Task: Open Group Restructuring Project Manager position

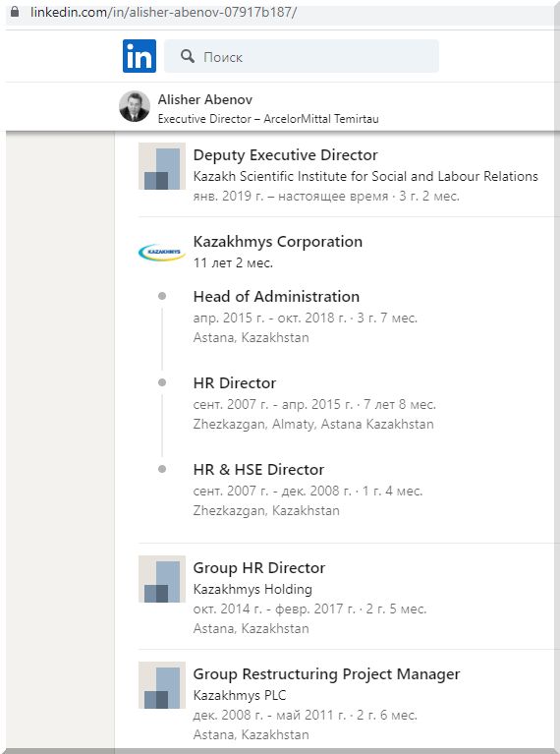Action: 326,674
